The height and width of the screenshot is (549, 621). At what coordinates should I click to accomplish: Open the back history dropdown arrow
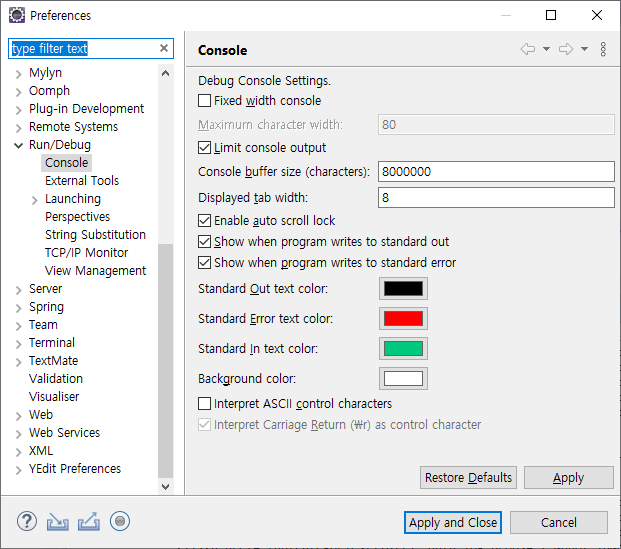pos(546,49)
